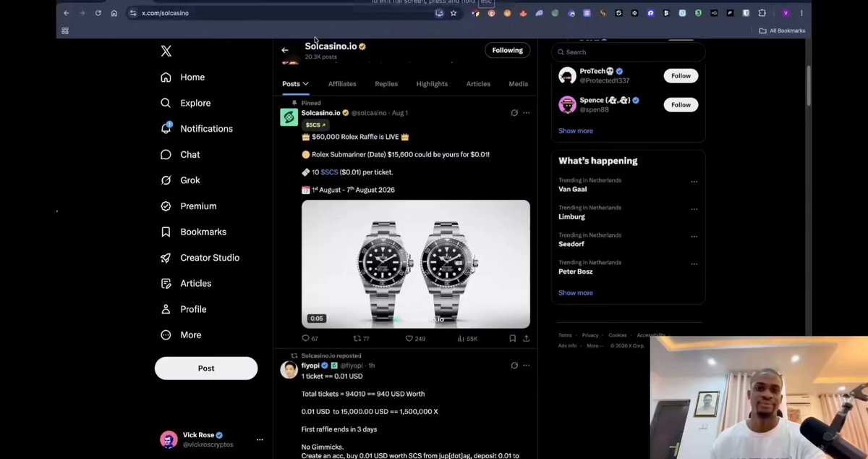Open the $SCS cashtag link in post

tap(329, 172)
